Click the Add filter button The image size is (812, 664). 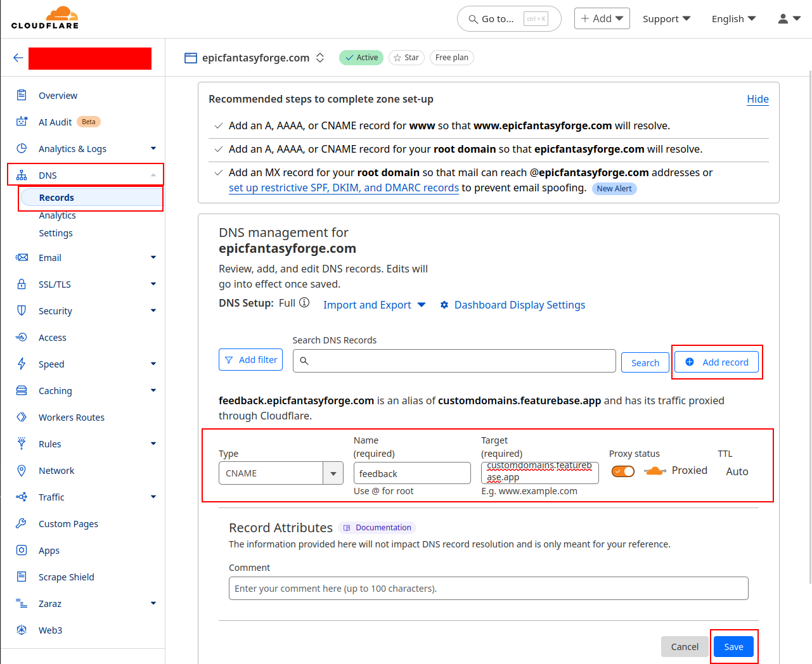250,359
